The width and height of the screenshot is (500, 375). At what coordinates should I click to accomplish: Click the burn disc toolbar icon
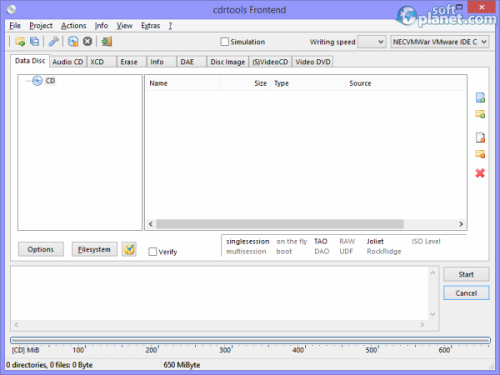coord(73,42)
